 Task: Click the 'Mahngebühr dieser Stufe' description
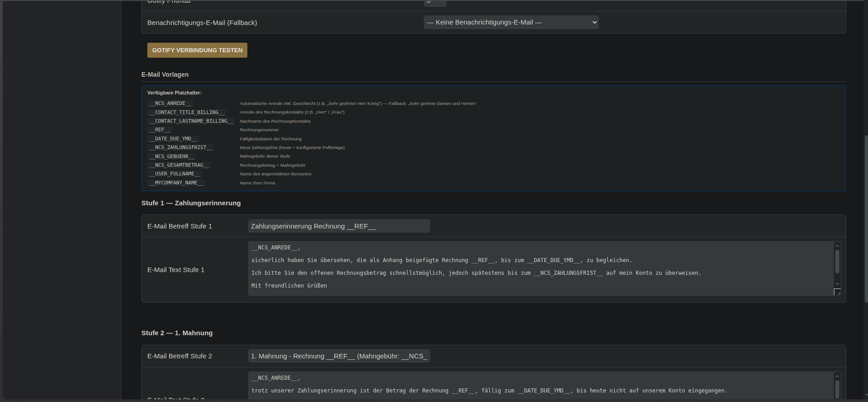(x=265, y=156)
